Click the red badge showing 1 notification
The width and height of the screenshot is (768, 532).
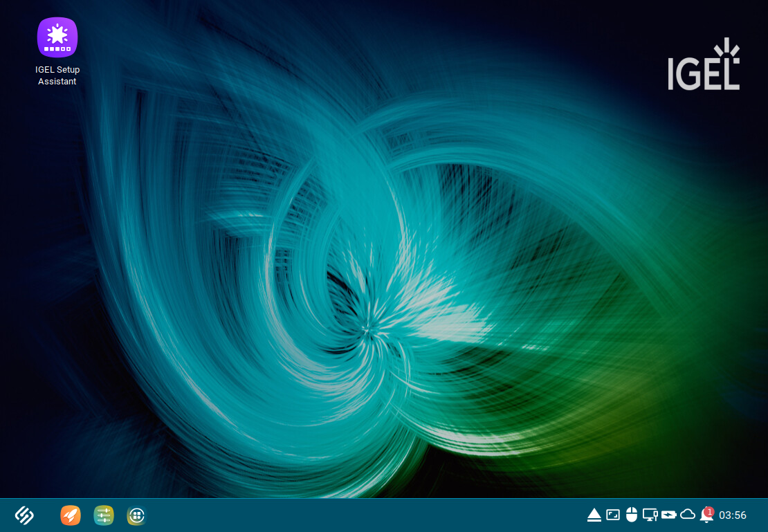click(708, 511)
